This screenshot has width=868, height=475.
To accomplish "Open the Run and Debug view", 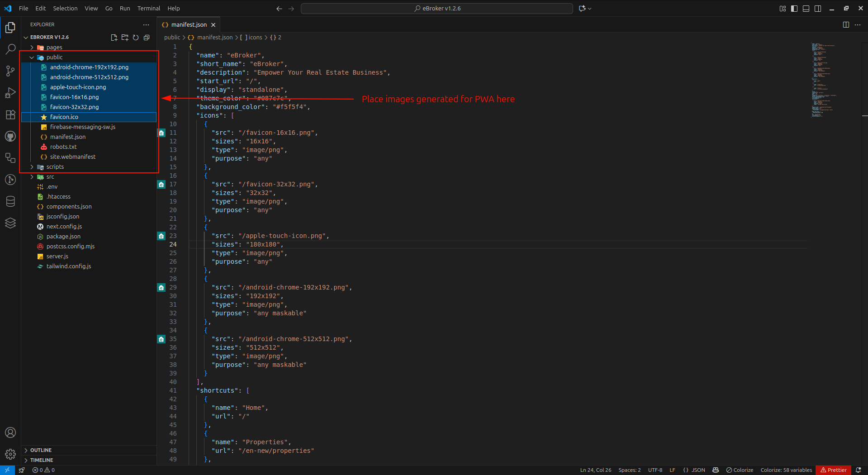I will pos(10,93).
